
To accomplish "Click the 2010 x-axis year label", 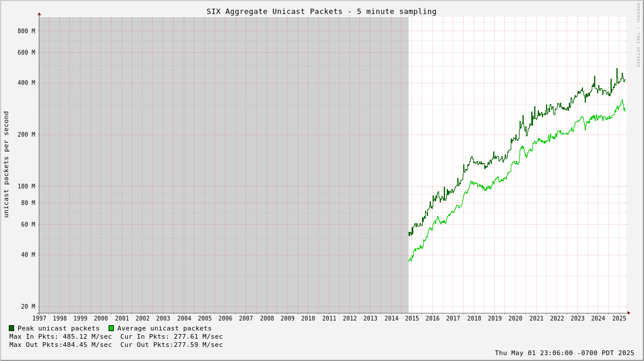I will tap(308, 318).
